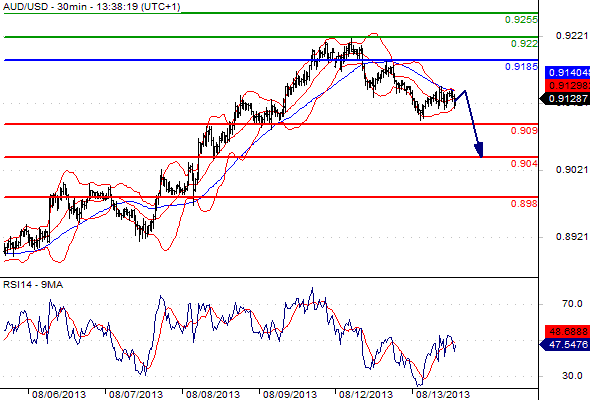The width and height of the screenshot is (590, 400).
Task: Select the RSI14 - 9MA indicator title
Action: pos(33,285)
